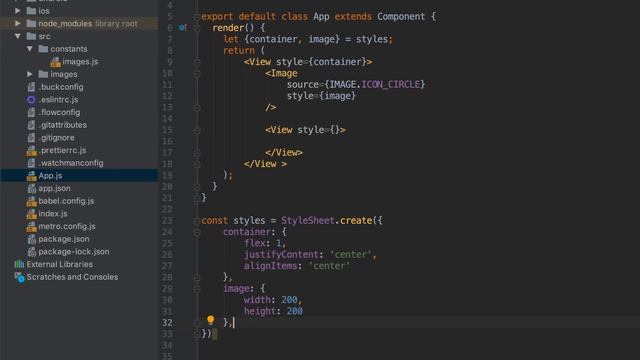Click the ios folder icon
640x360 pixels.
tap(31, 11)
